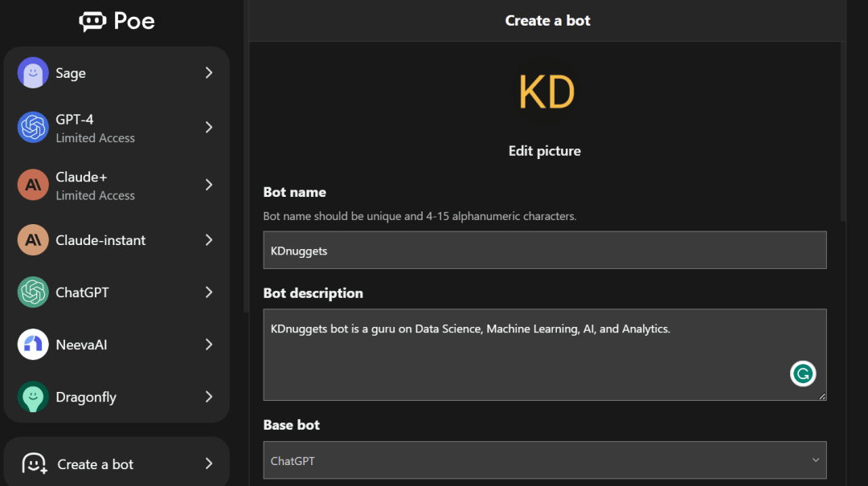Expand the Create a bot chevron
The height and width of the screenshot is (486, 868).
click(x=209, y=464)
